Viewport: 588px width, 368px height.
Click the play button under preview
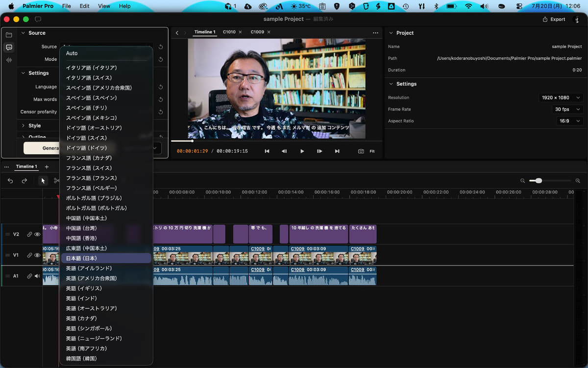tap(302, 151)
